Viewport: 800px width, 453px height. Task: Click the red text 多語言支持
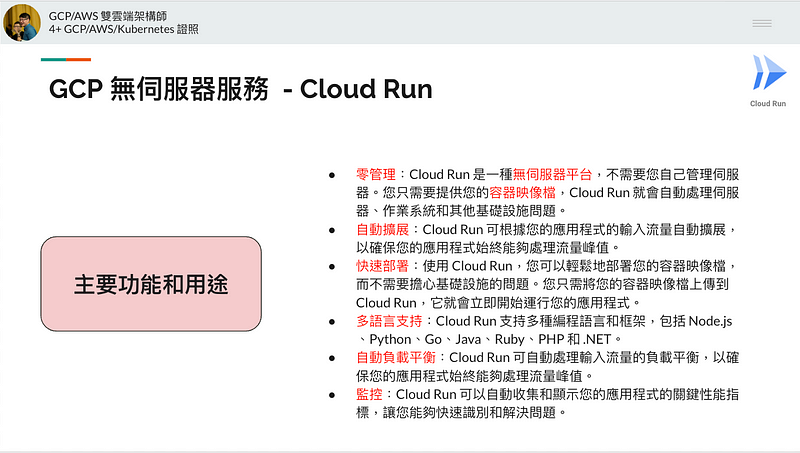click(389, 321)
